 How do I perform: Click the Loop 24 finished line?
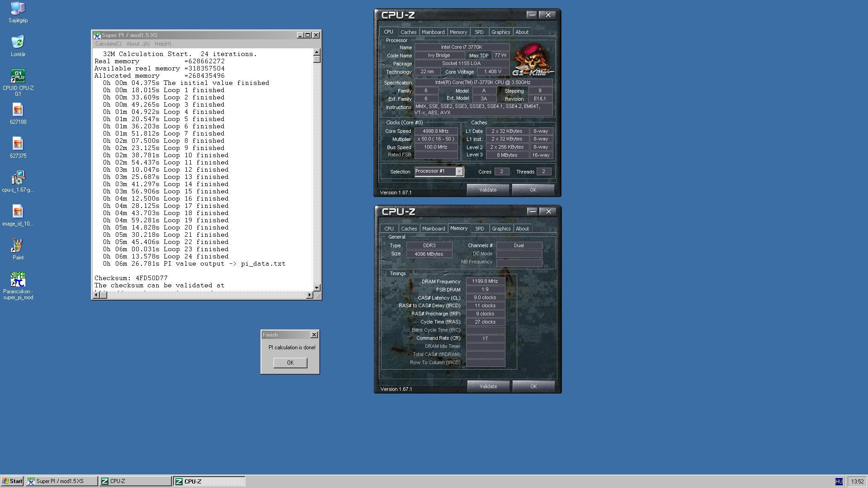tap(165, 257)
